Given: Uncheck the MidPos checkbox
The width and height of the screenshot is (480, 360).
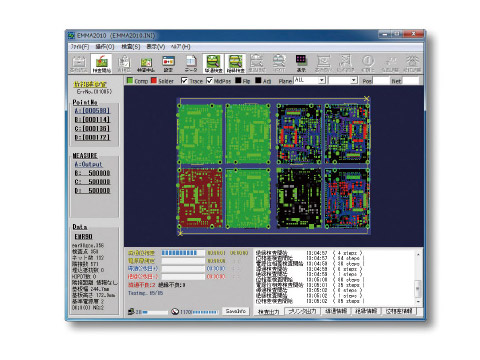Looking at the screenshot, I should pyautogui.click(x=209, y=81).
